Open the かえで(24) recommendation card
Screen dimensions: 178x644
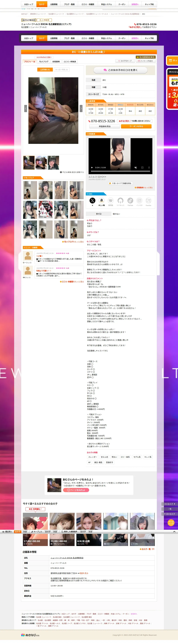(x=35, y=529)
